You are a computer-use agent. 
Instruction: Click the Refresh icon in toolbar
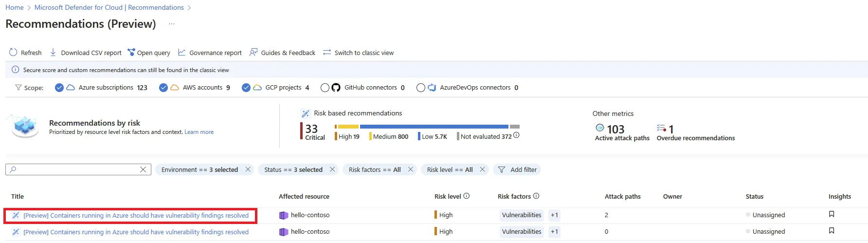click(x=13, y=53)
